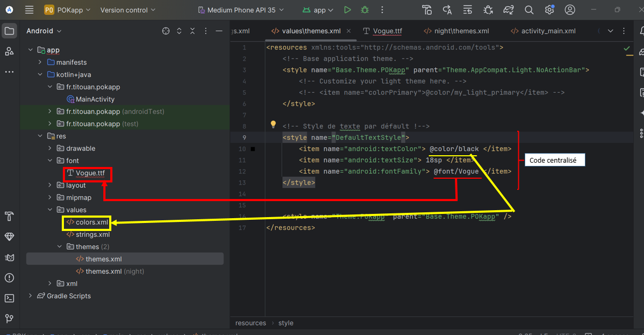Click the Apply Changes and Restart Activity icon
This screenshot has width=644, height=335.
(447, 10)
